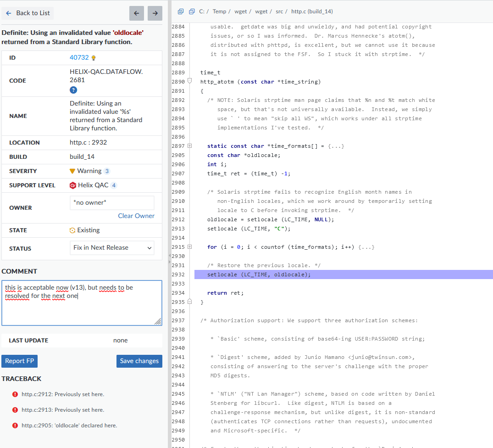Screen dimensions: 493x448
Task: Report issue as false positive
Action: (x=20, y=361)
